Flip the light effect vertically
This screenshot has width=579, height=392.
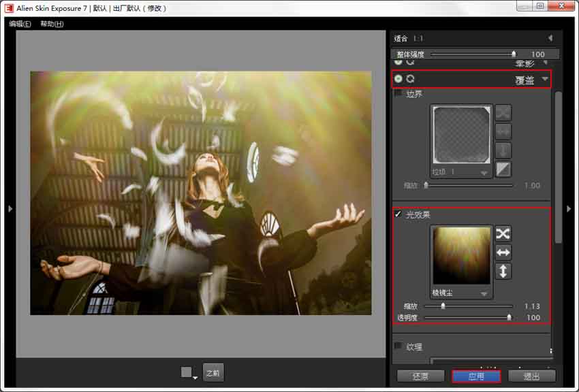[503, 271]
